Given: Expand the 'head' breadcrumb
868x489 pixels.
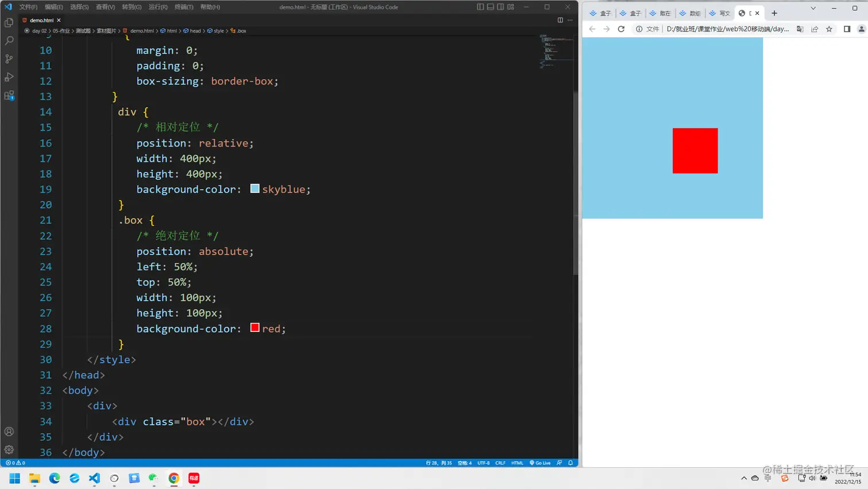Looking at the screenshot, I should 192,31.
